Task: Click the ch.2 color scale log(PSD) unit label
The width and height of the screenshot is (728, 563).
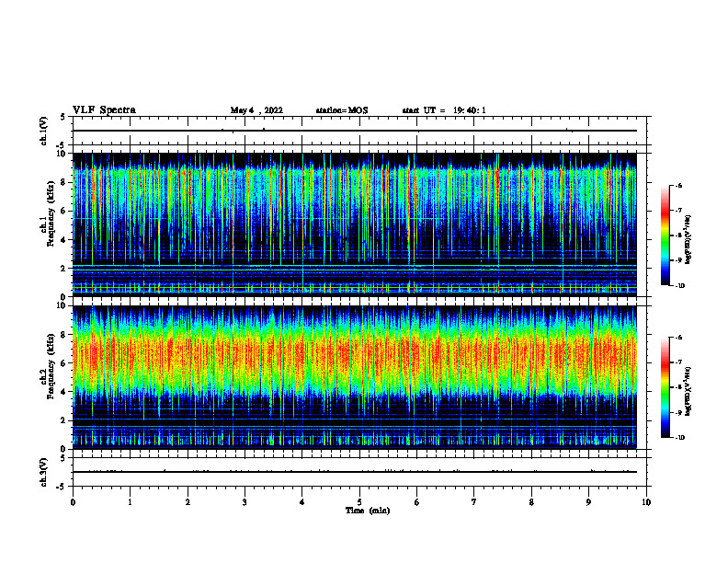Action: [688, 391]
